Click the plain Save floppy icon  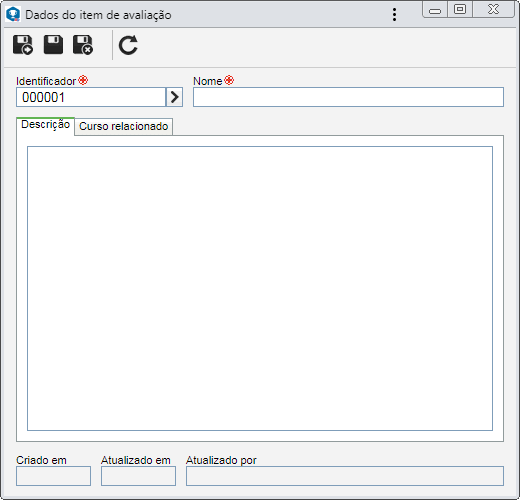coord(53,45)
